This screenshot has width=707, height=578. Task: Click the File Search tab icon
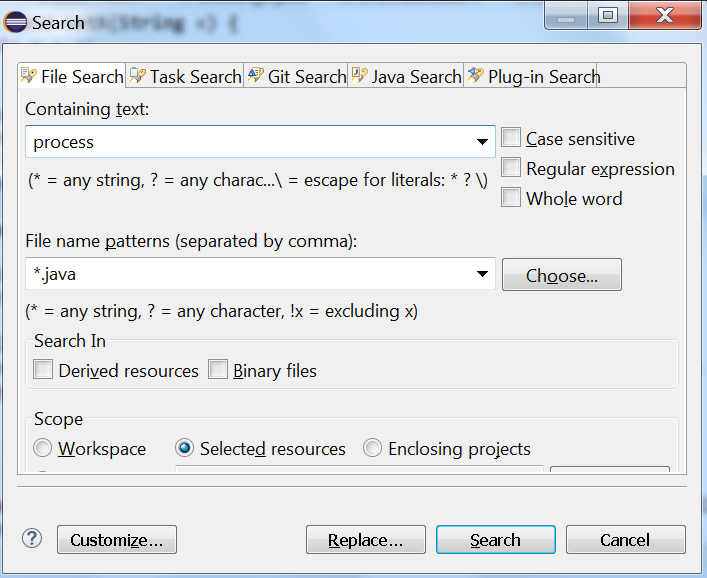[30, 77]
